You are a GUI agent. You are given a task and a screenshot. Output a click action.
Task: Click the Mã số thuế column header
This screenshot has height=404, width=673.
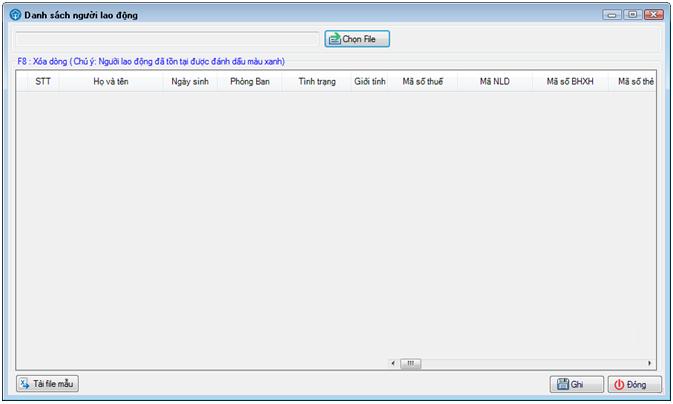[423, 81]
